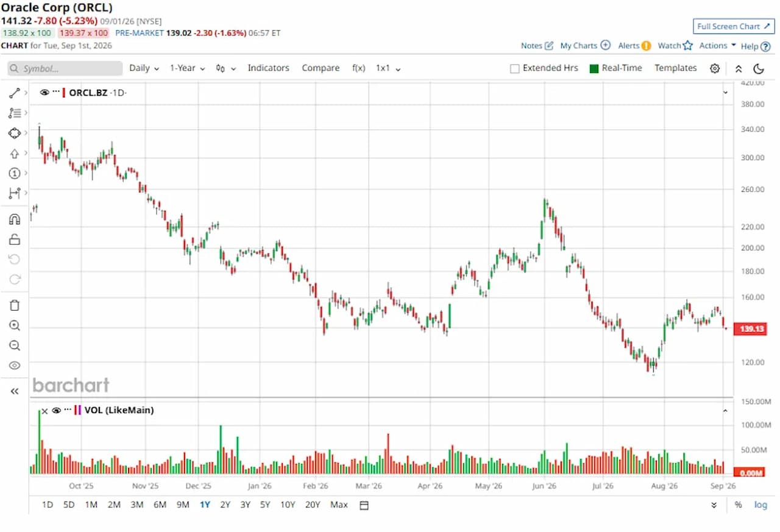
Task: Open the ORCL.BZ series more-options dots
Action: pos(56,92)
